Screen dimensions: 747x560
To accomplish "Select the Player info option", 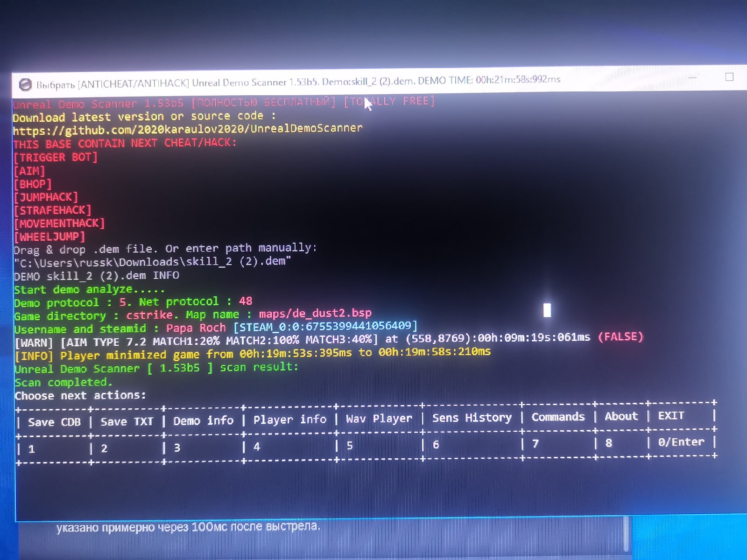I will [289, 420].
